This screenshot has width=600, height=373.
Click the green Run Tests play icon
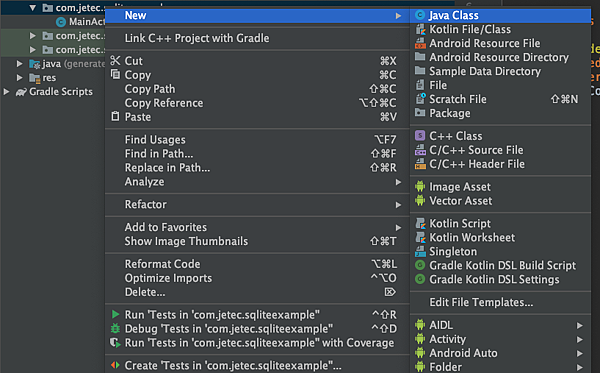point(115,314)
